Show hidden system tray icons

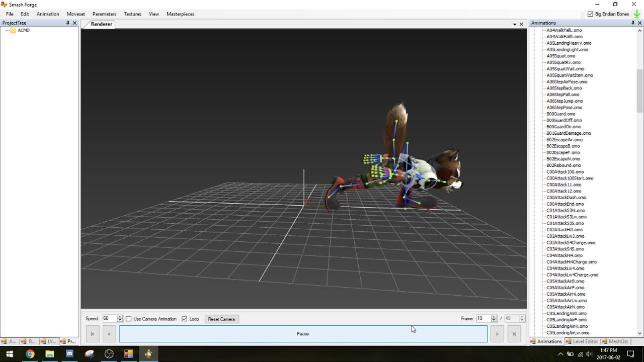pyautogui.click(x=560, y=354)
